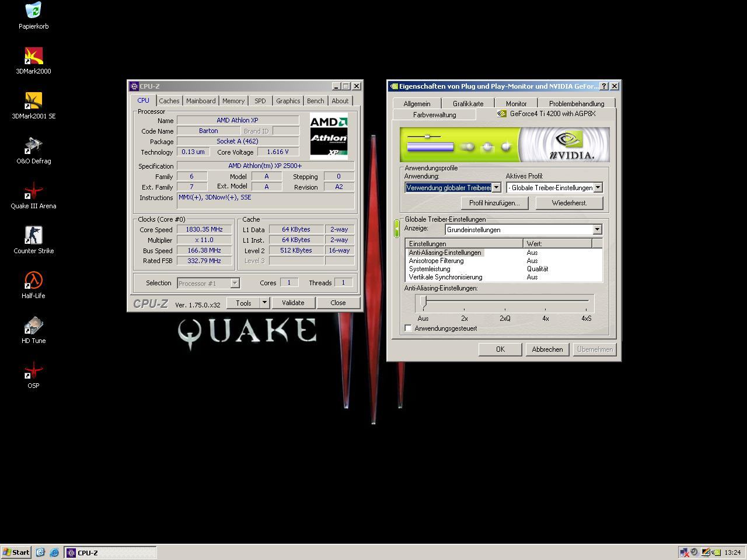The height and width of the screenshot is (560, 747).
Task: Click the Validate button in CPU-Z
Action: tap(293, 303)
